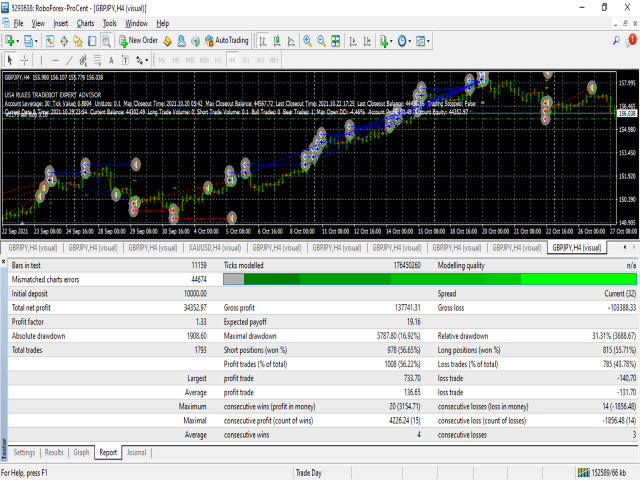Select the text 'A' drawing tool
The width and height of the screenshot is (640, 480).
point(111,60)
